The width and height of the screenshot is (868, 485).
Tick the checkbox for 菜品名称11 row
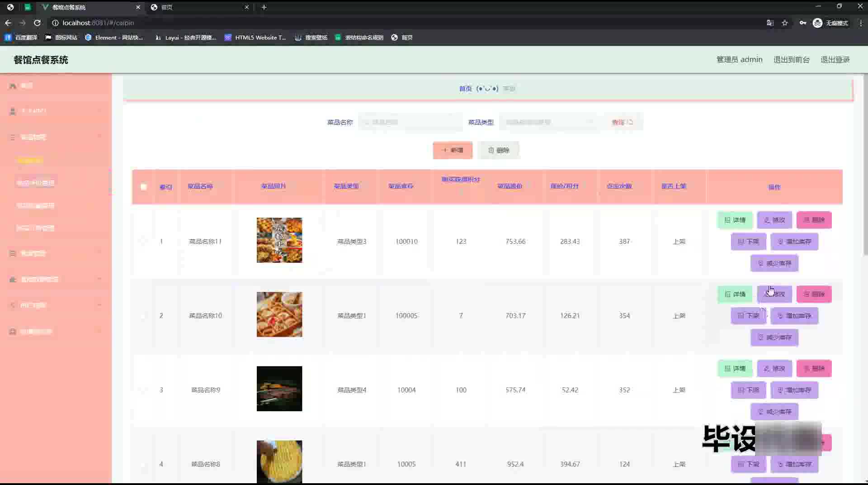(143, 242)
